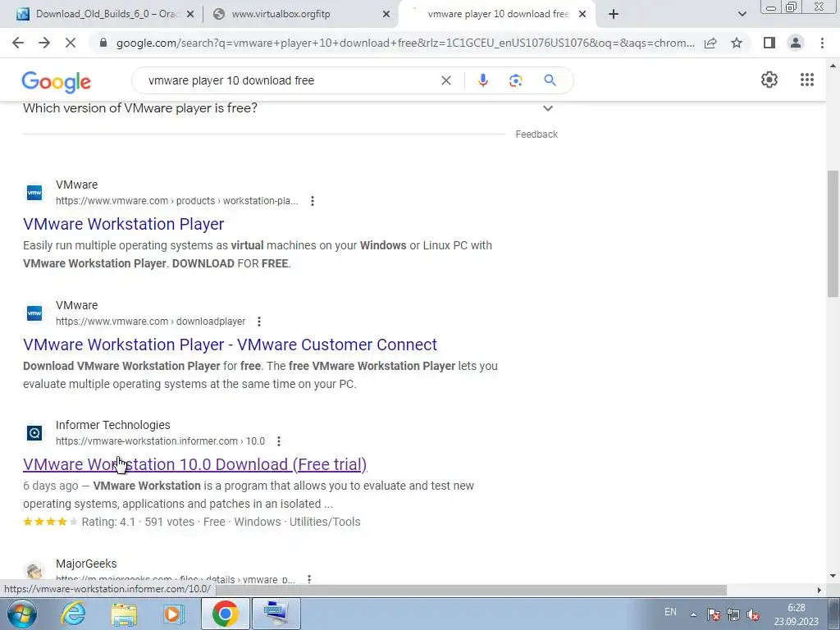Screen dimensions: 840x630
Task: Click the EN language indicator
Action: coord(670,612)
